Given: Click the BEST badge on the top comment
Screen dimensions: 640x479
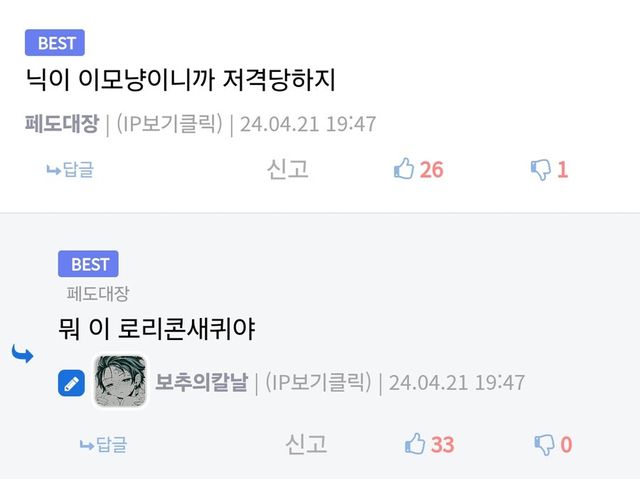Looking at the screenshot, I should click(55, 43).
